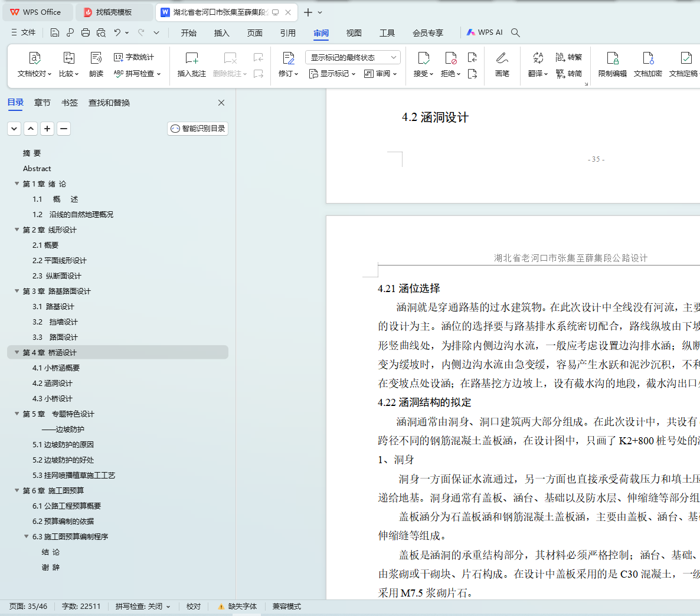This screenshot has height=616, width=700.
Task: Click 智能识别目录 button
Action: point(198,129)
